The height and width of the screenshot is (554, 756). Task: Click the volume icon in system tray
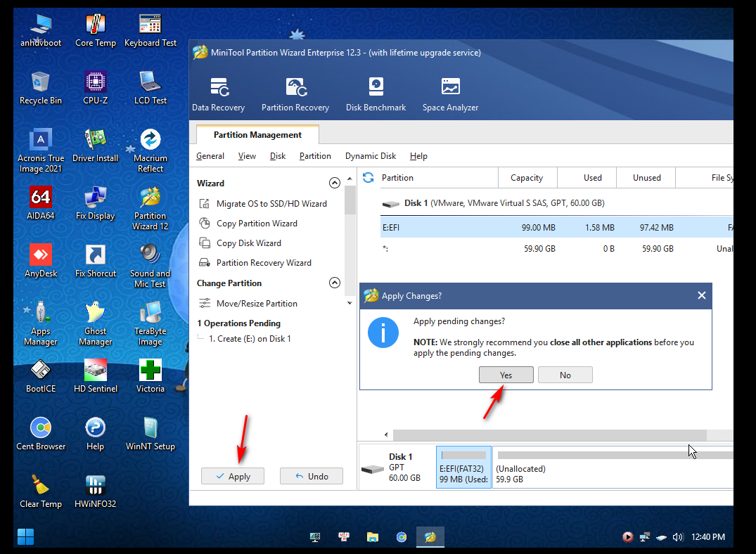click(x=678, y=536)
